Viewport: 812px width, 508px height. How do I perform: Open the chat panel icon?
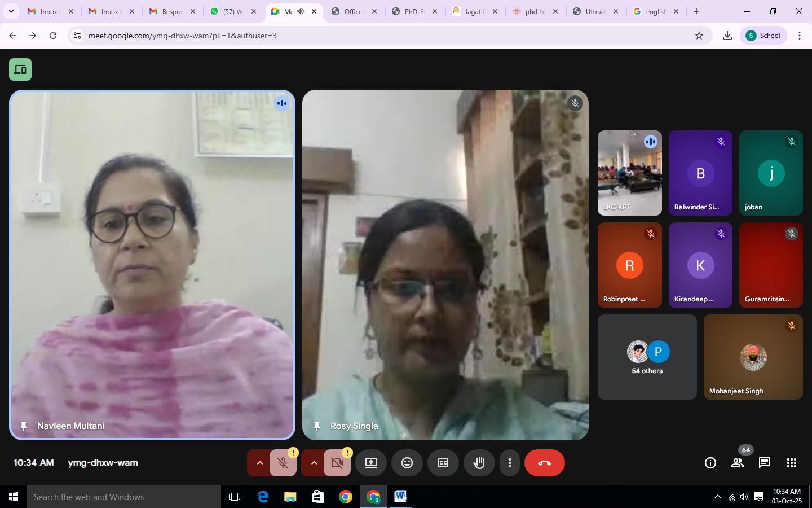click(764, 463)
